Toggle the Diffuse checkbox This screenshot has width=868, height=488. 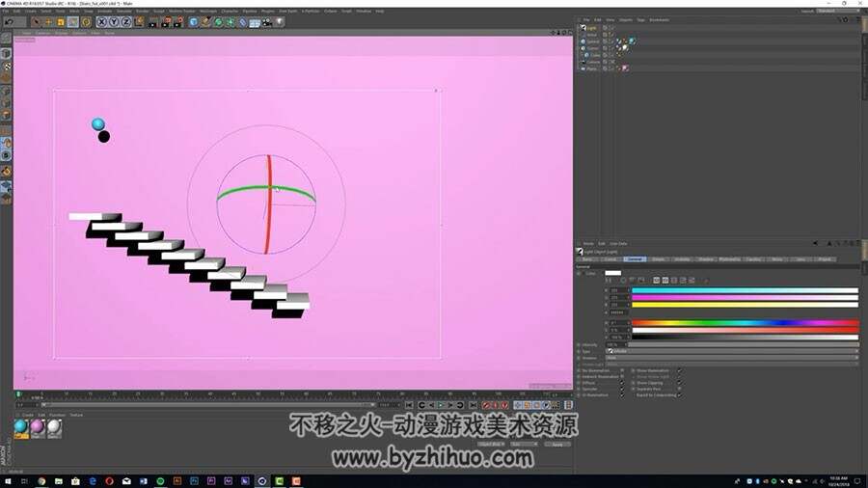pyautogui.click(x=622, y=383)
